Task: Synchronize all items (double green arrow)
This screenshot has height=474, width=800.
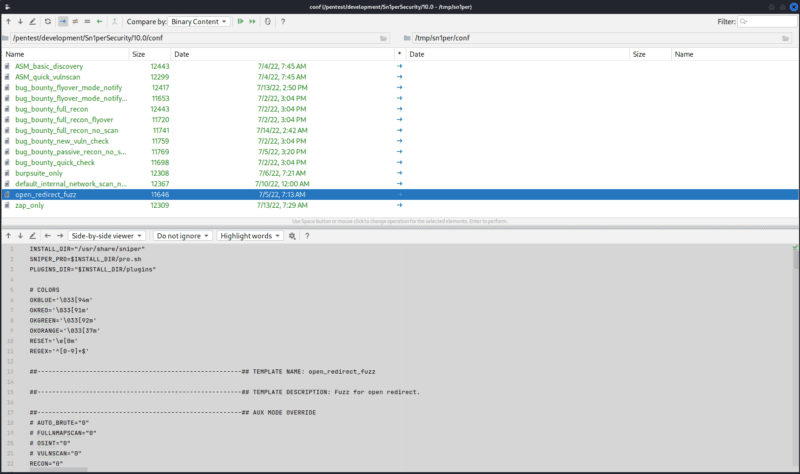Action: [x=253, y=21]
